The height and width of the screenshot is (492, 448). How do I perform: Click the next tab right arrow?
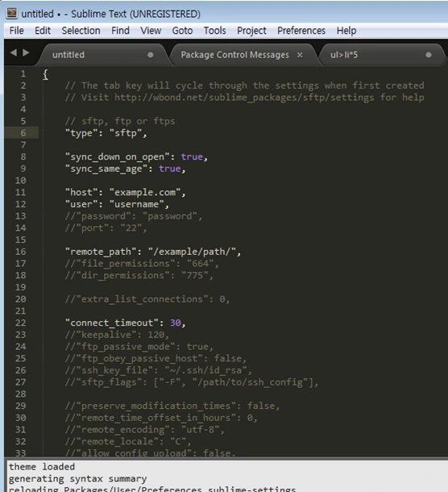point(27,52)
